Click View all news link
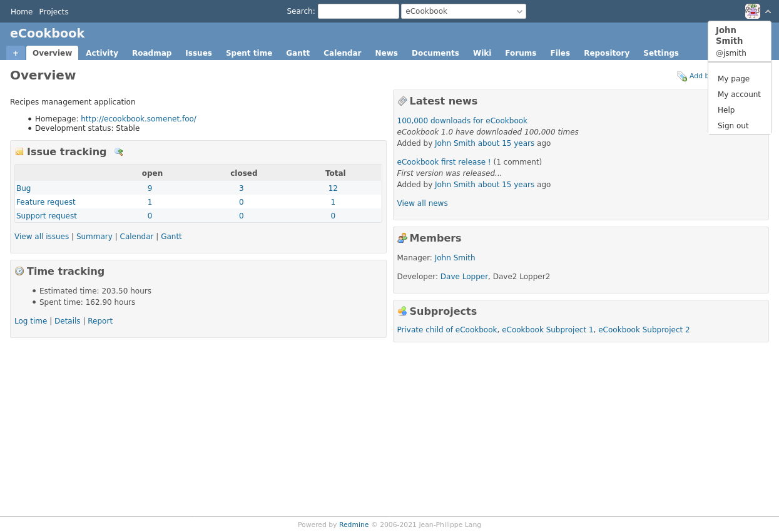This screenshot has width=779, height=532. click(422, 203)
